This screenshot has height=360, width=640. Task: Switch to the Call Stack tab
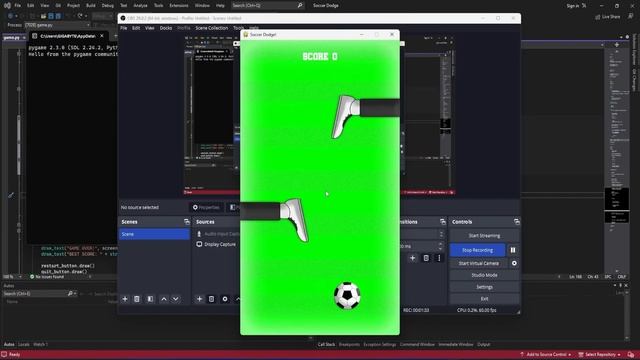(x=327, y=344)
